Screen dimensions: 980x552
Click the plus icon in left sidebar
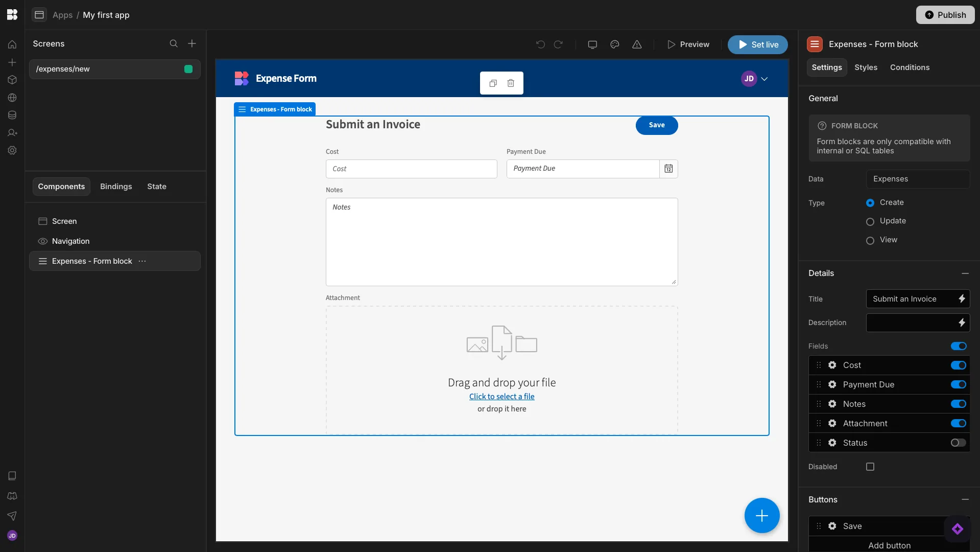click(12, 62)
